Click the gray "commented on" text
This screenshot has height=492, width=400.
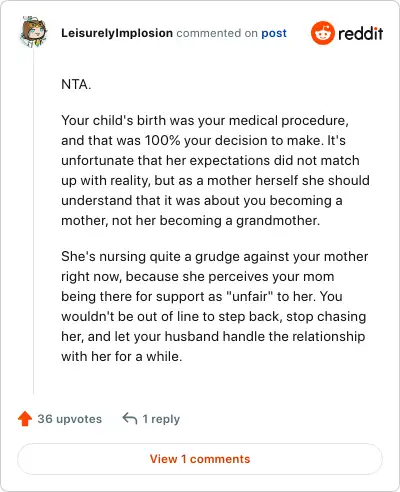click(x=217, y=33)
